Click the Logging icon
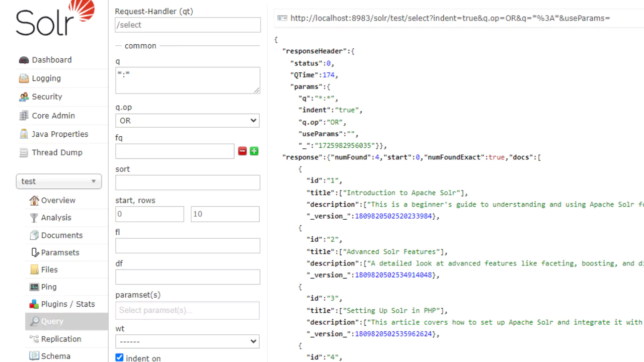Viewport: 644px width, 362px height. tap(24, 78)
